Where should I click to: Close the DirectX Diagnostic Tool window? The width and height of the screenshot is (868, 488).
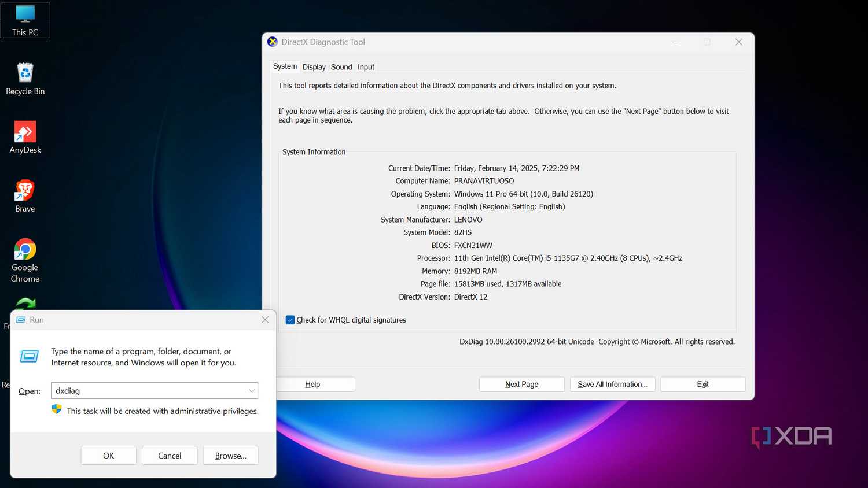coord(739,42)
